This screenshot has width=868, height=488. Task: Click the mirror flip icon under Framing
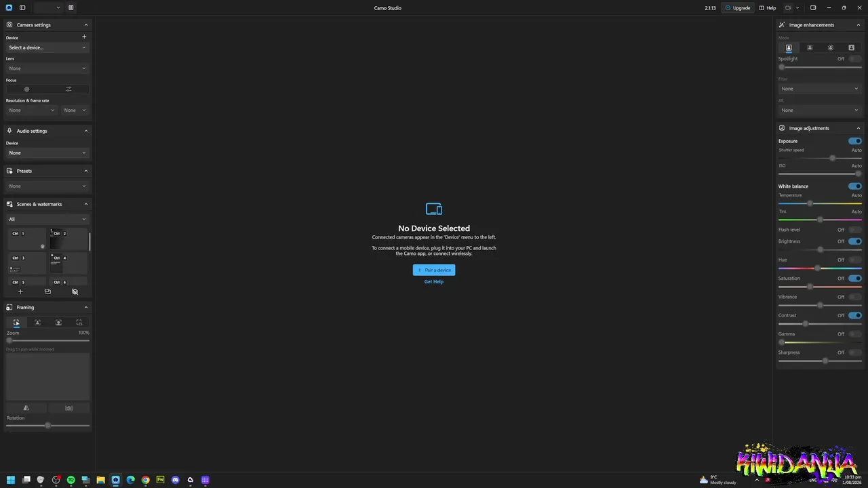point(26,408)
